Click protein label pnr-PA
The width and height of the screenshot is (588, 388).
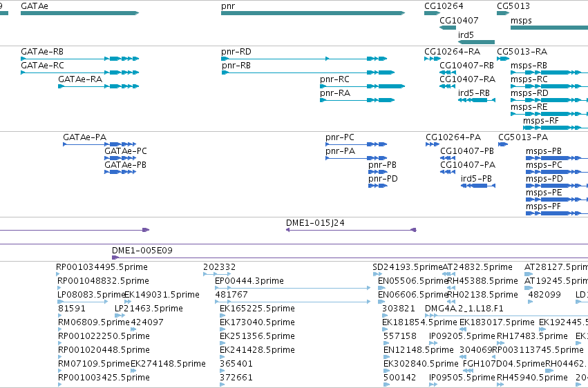click(x=340, y=151)
